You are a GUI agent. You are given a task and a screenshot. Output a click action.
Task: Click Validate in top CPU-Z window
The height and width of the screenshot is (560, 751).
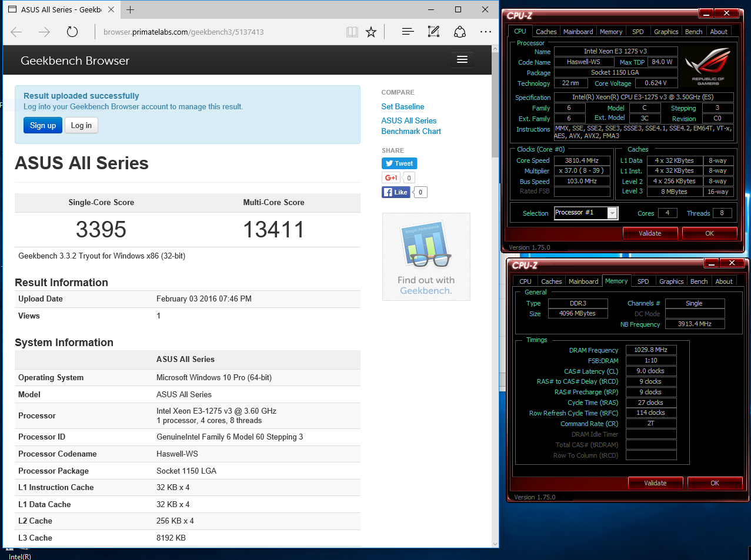point(650,233)
